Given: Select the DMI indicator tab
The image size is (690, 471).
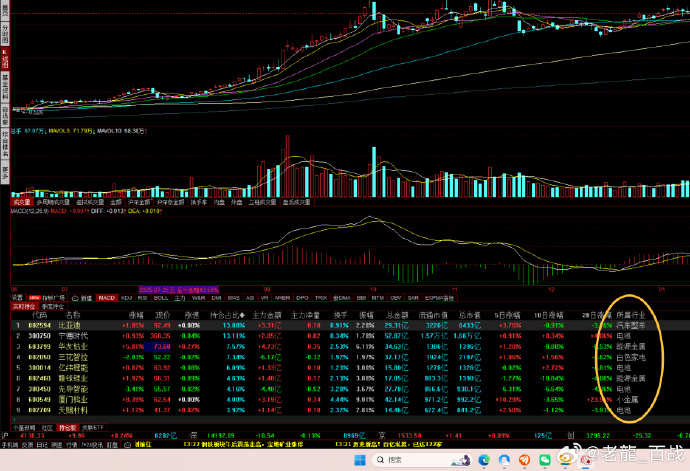Looking at the screenshot, I should tap(216, 298).
